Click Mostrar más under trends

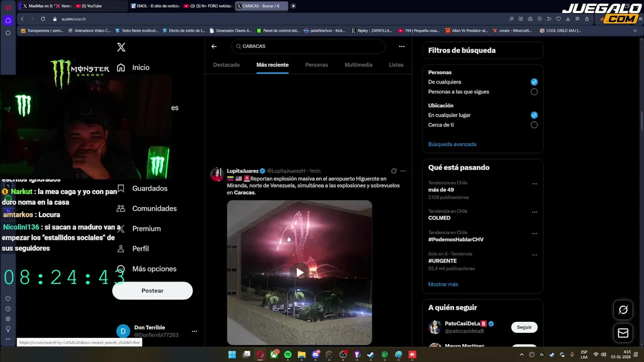pyautogui.click(x=443, y=285)
